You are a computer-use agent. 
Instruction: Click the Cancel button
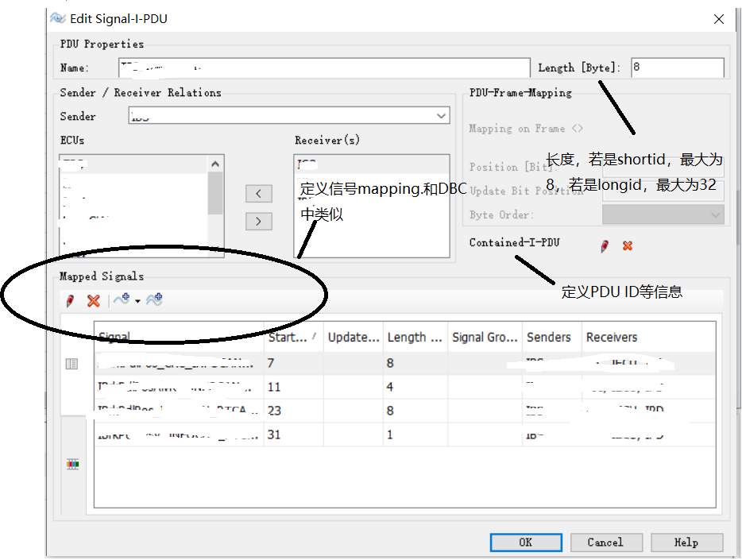606,543
